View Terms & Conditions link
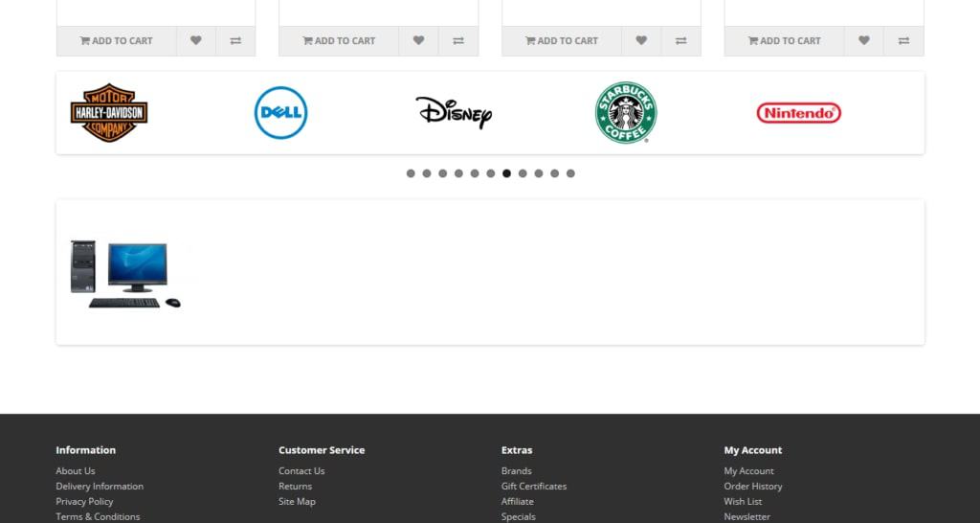 click(98, 516)
